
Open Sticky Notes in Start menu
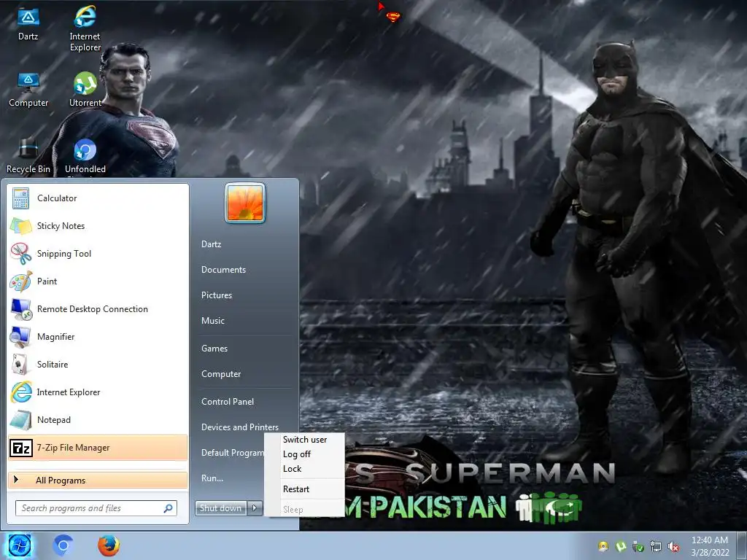(x=98, y=226)
